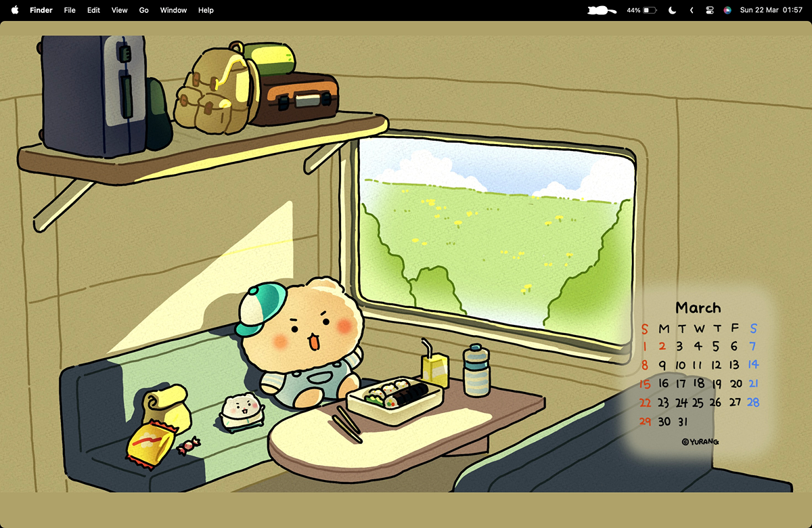Expand the View menu
The image size is (812, 528).
[119, 10]
